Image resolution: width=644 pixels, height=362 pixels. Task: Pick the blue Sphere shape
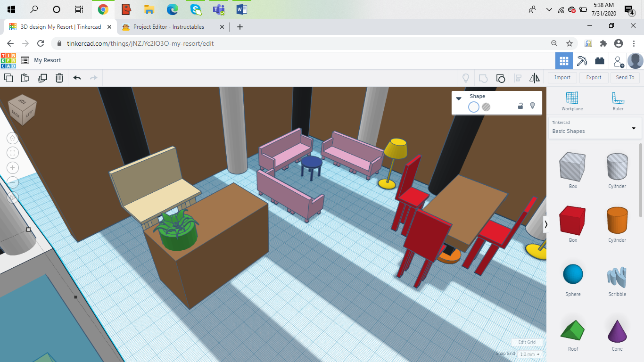pos(573,274)
